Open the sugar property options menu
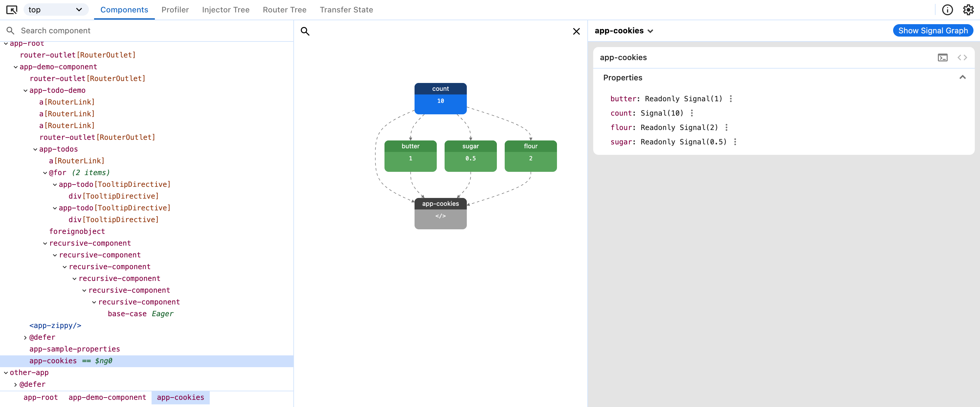 coord(735,142)
